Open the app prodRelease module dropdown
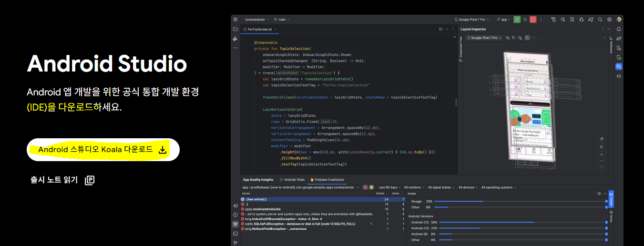 pyautogui.click(x=302, y=187)
